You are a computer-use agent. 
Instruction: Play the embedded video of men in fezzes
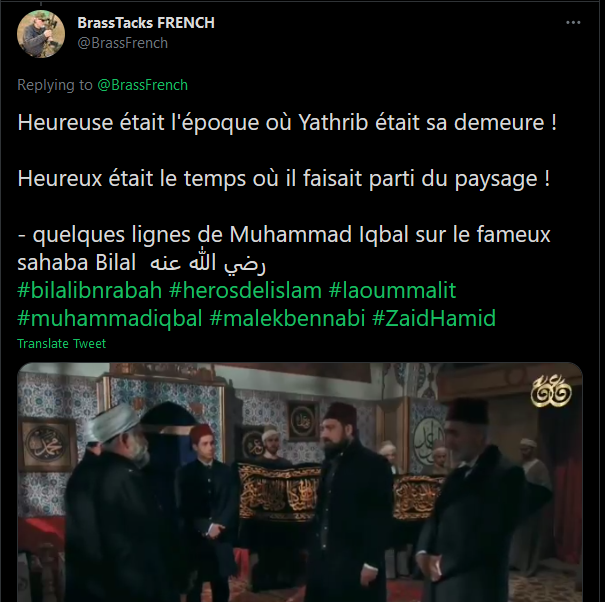300,482
